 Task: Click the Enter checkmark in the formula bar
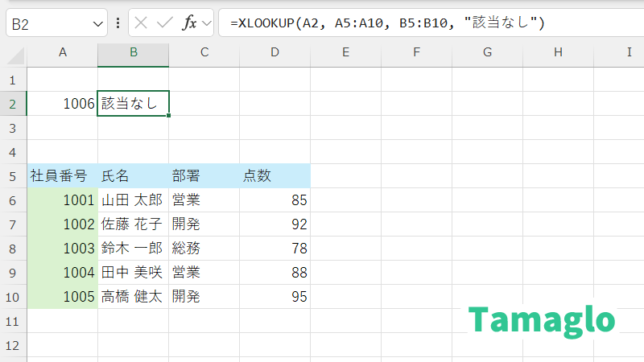coord(165,23)
